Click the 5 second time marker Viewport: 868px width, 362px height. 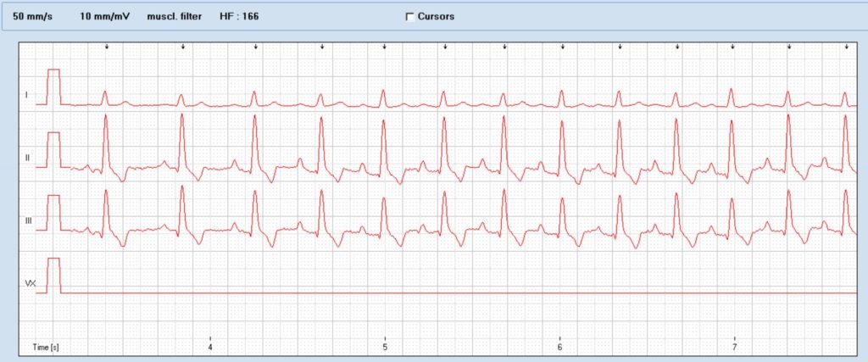(x=385, y=347)
